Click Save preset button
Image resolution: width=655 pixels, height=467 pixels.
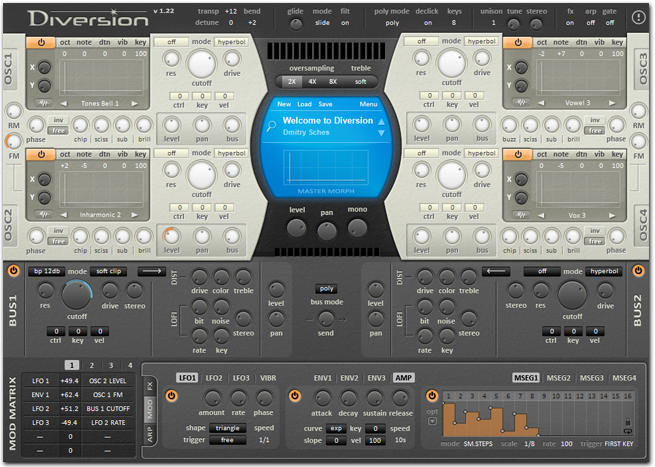coord(325,104)
